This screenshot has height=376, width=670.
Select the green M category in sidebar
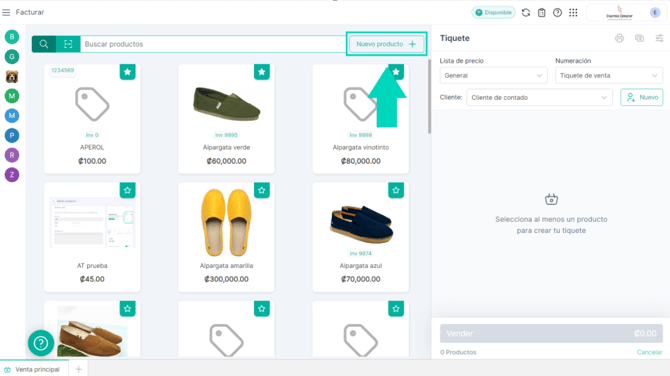[12, 96]
